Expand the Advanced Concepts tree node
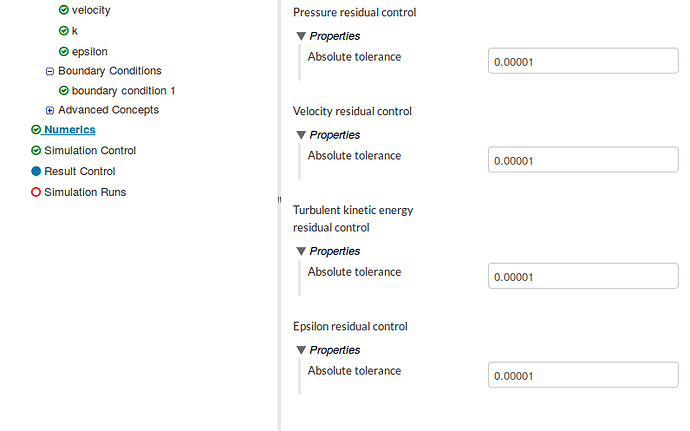This screenshot has width=690, height=431. (50, 110)
